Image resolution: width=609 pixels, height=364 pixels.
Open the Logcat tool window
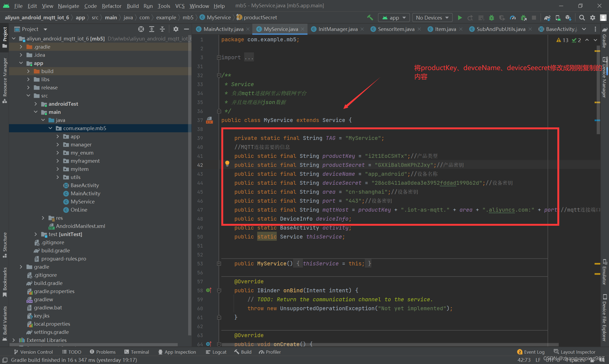[x=216, y=352]
